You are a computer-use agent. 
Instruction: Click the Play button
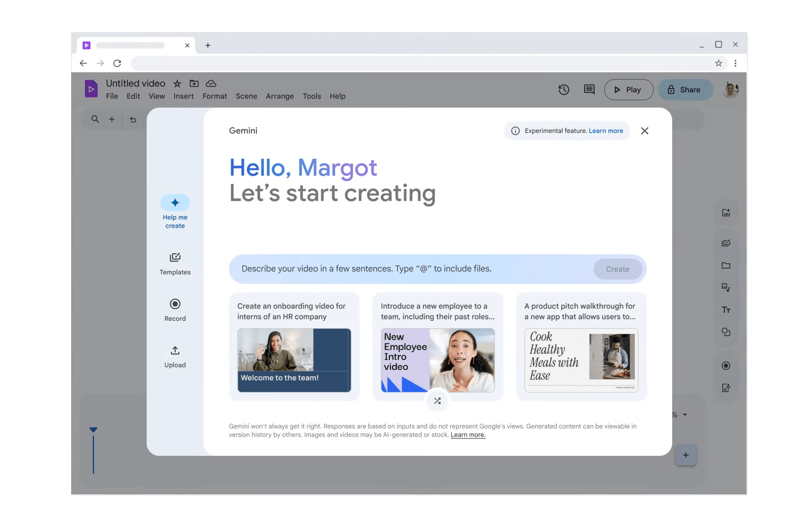coord(628,90)
